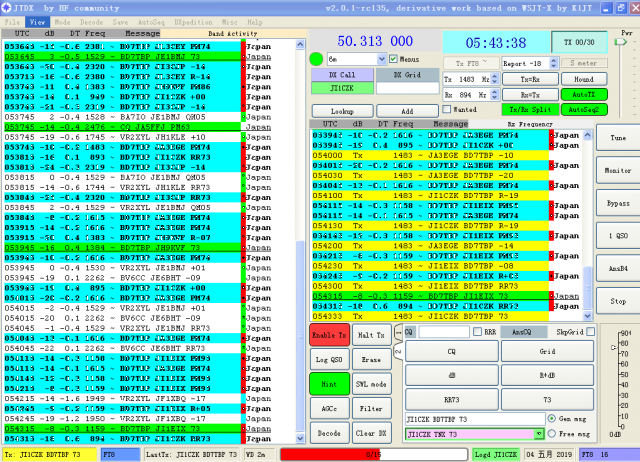
Task: Click the AnsB4 button
Action: tap(618, 269)
